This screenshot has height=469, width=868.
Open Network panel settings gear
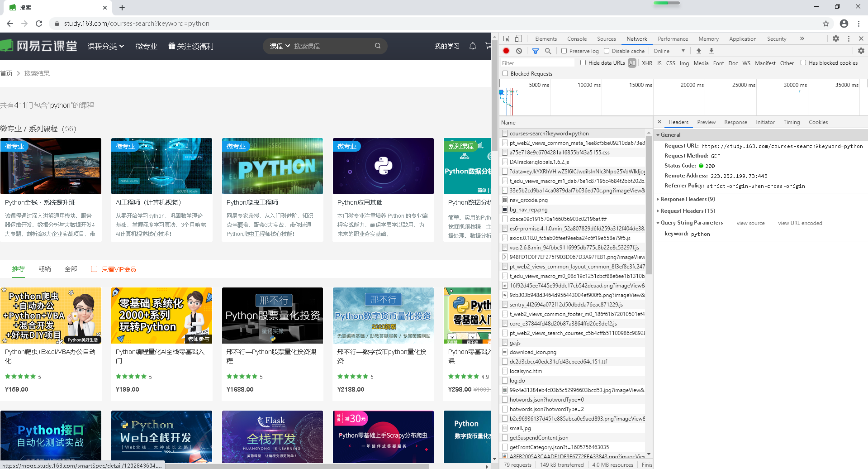point(861,51)
